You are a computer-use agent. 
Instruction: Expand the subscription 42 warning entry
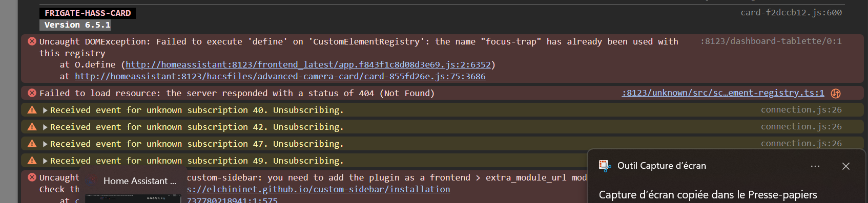pos(45,127)
